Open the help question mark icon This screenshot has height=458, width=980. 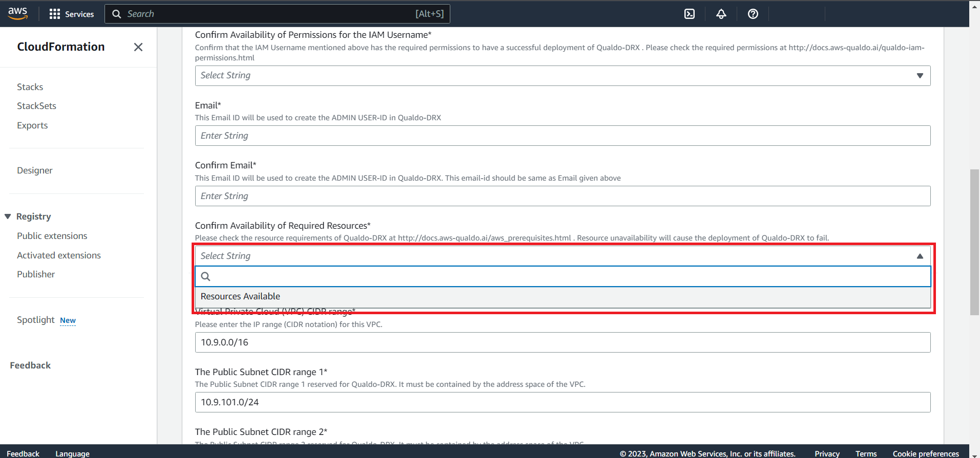[x=753, y=14]
